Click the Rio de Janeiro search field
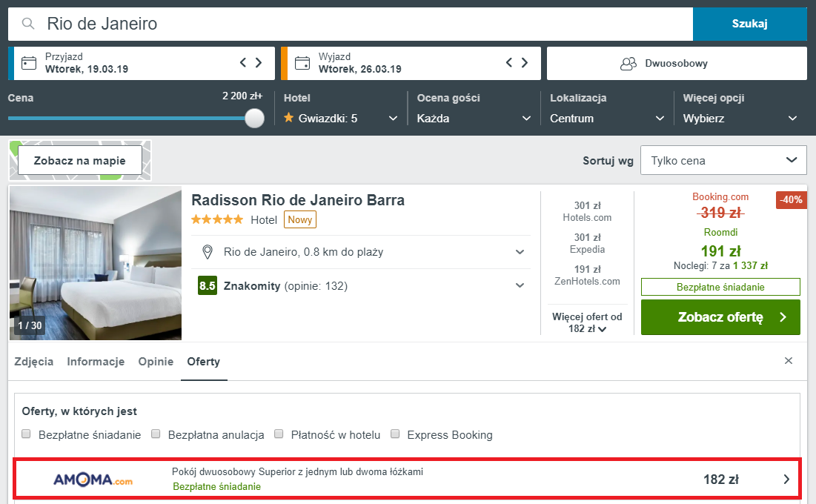Viewport: 816px width, 504px height. point(351,24)
